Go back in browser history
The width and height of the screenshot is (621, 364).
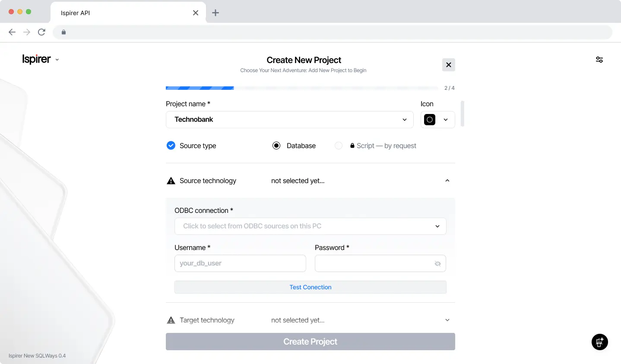[x=12, y=32]
